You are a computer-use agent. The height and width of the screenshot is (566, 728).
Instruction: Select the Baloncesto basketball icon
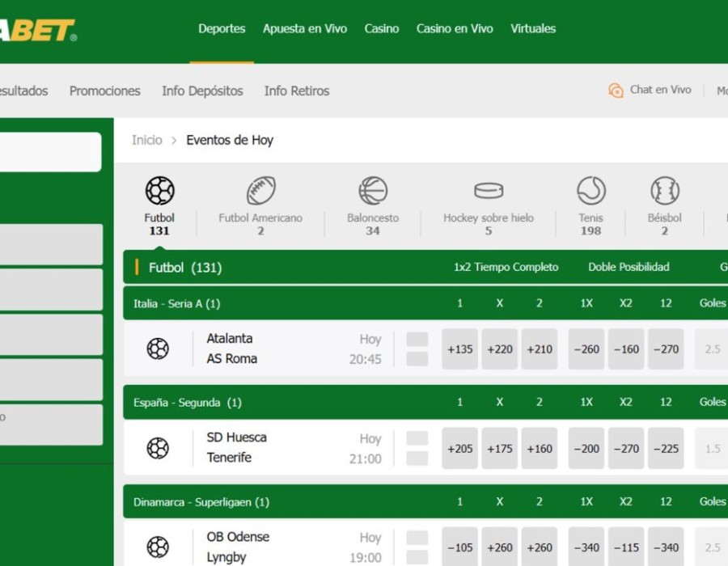(x=373, y=192)
